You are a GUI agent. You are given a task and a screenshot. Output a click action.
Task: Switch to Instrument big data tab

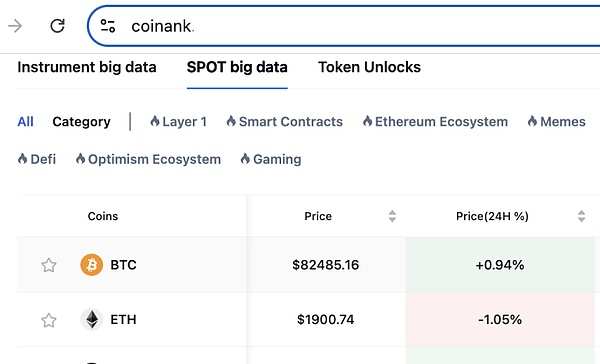pos(87,67)
